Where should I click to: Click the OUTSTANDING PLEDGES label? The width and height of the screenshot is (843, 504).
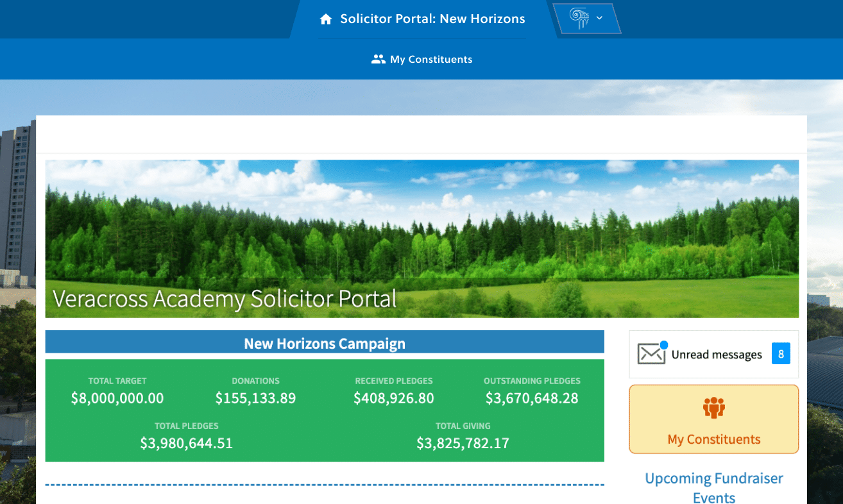[532, 381]
